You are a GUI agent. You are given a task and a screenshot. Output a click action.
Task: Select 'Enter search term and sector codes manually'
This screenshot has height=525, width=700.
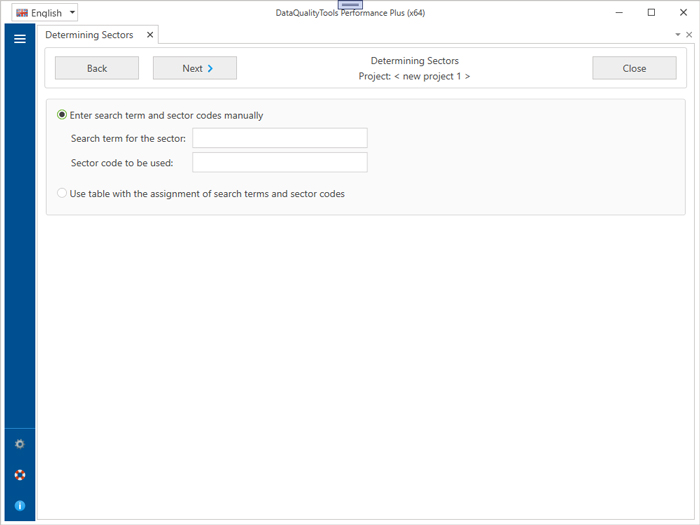pyautogui.click(x=63, y=115)
